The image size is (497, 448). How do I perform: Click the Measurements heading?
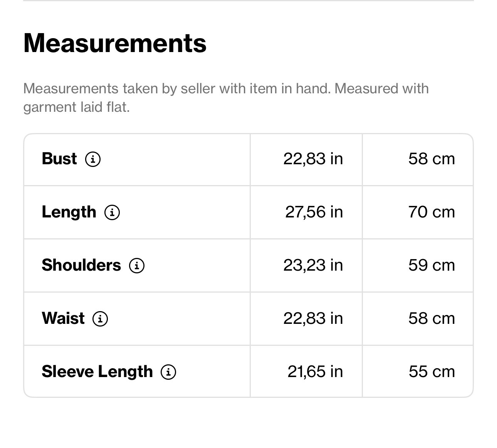coord(115,43)
